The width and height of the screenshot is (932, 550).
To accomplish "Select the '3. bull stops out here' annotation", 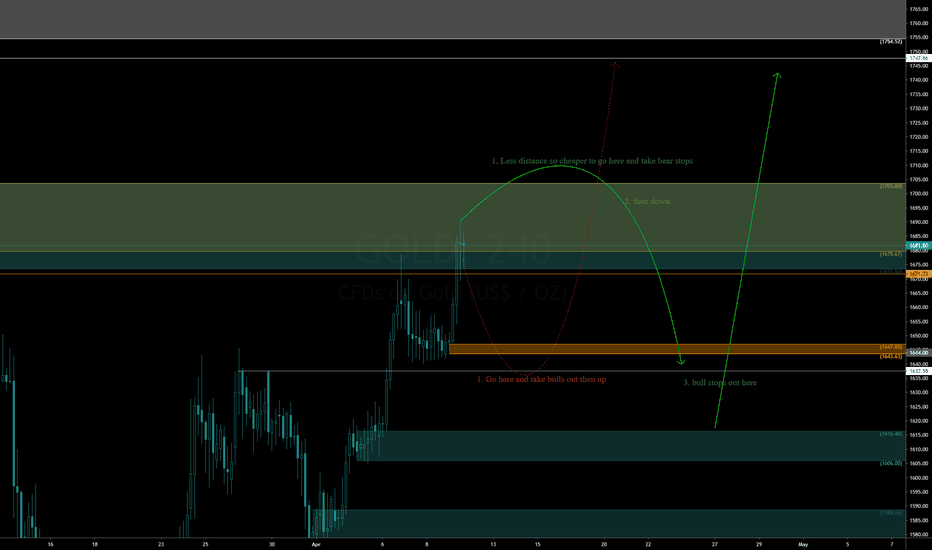I will [x=720, y=383].
